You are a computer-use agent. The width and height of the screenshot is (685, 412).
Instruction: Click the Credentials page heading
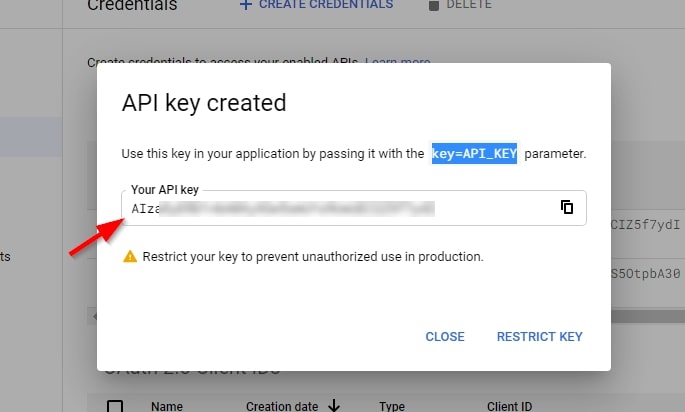pyautogui.click(x=132, y=6)
